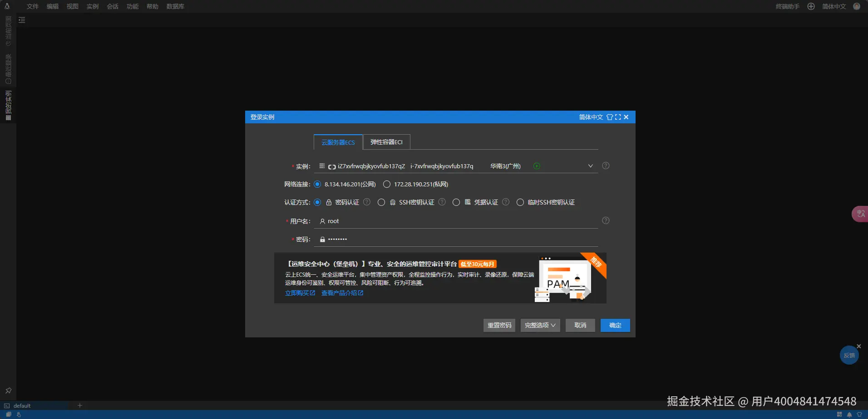This screenshot has height=419, width=868.
Task: Click the user avatar icon at top right
Action: pos(857,6)
